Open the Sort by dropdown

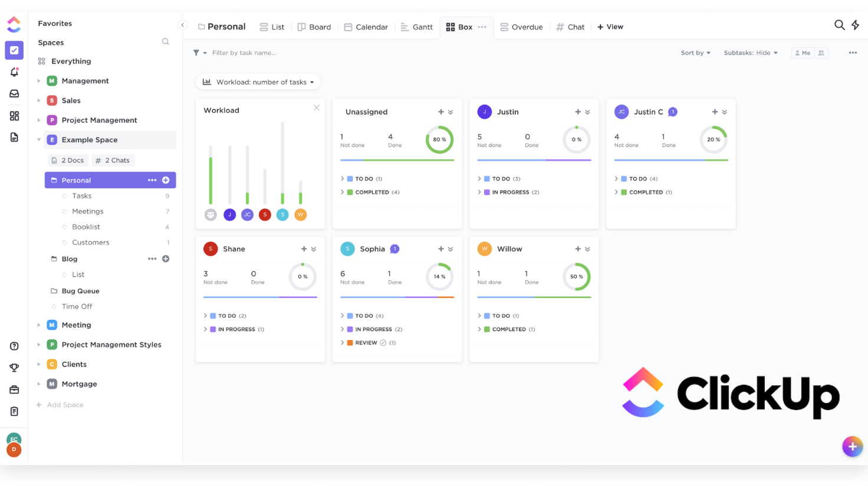click(x=696, y=53)
